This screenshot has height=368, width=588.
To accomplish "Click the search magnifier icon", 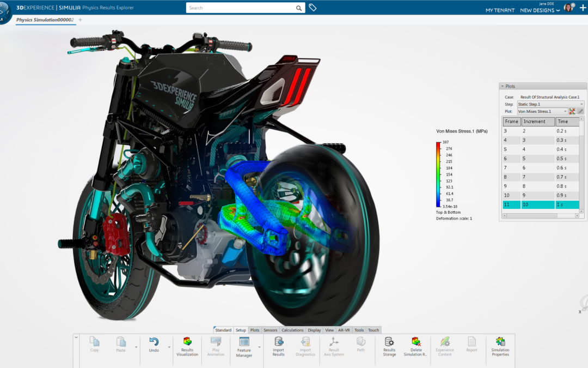I will coord(298,8).
